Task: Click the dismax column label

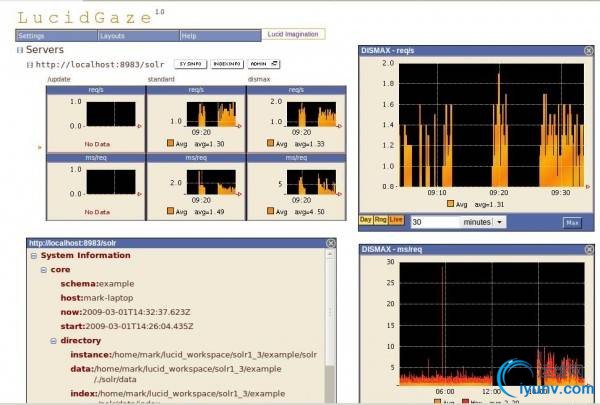Action: point(259,79)
